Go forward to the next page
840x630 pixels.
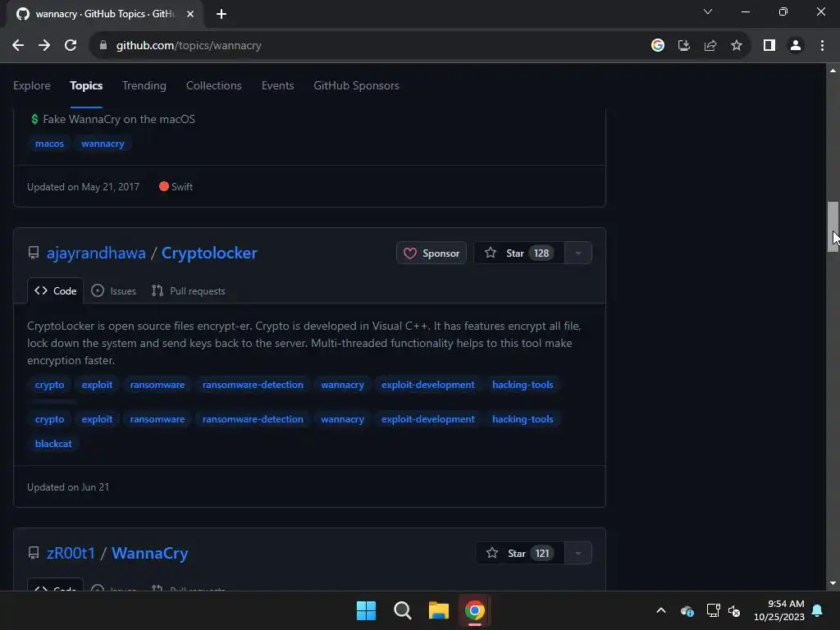click(44, 46)
